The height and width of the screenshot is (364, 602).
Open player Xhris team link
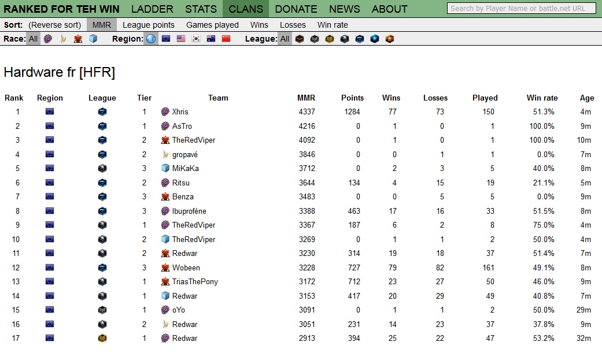pos(180,112)
